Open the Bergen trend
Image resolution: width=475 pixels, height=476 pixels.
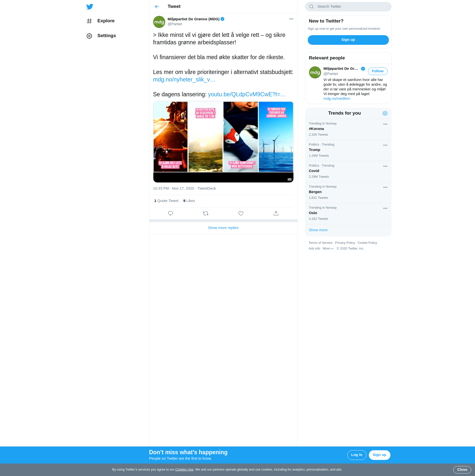[348, 193]
